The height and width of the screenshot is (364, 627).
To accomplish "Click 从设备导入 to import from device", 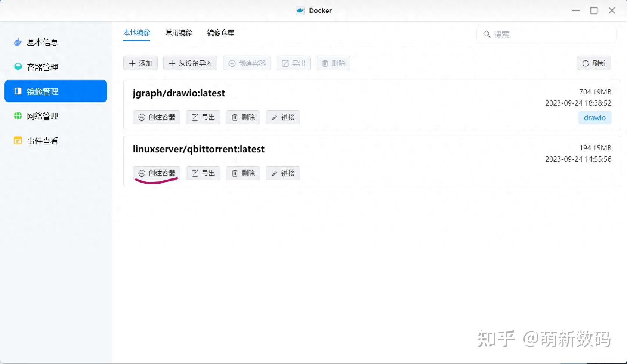I will point(190,63).
